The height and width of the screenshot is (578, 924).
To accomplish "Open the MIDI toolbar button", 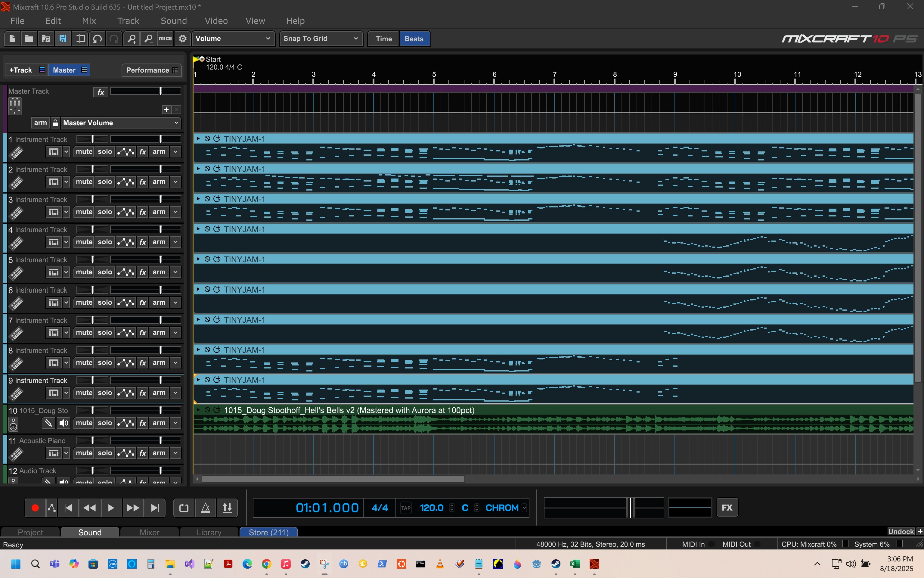I will (165, 39).
